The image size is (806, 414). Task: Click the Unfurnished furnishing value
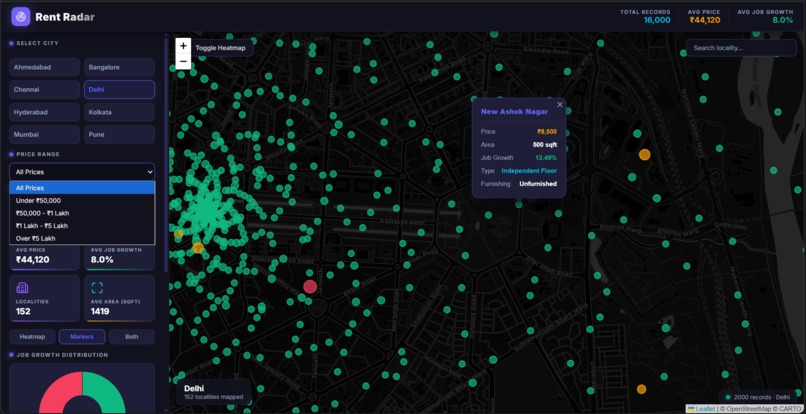pos(538,184)
